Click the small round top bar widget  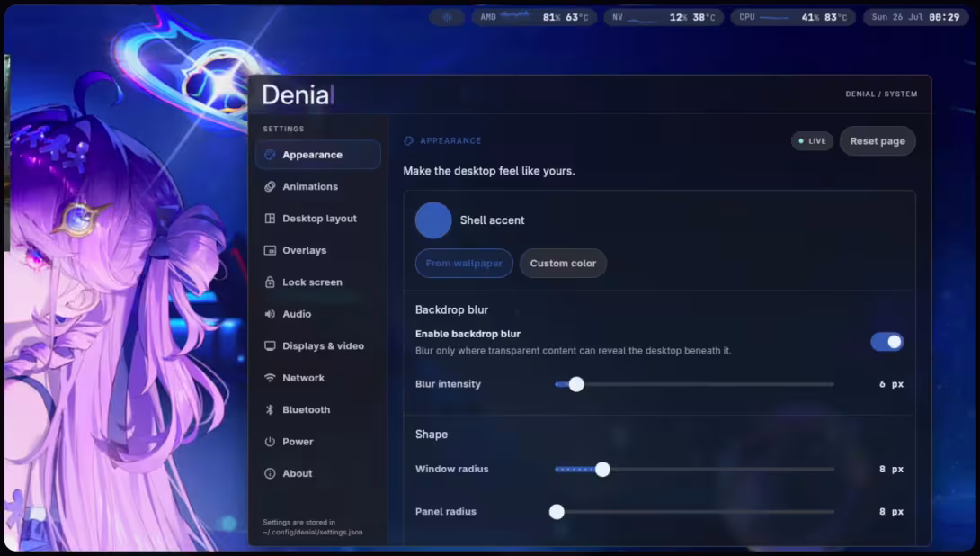click(x=446, y=17)
